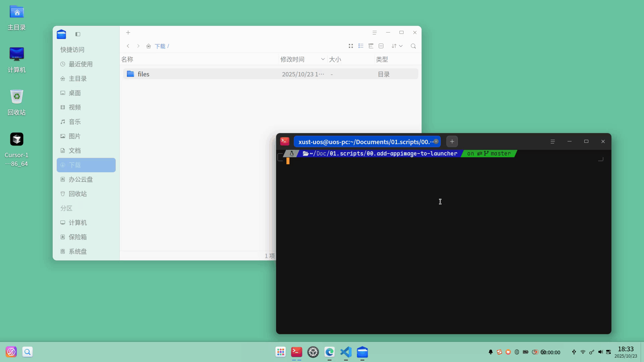Select the xust-uos@uos-pc terminal tab
The width and height of the screenshot is (644, 362).
point(367,141)
